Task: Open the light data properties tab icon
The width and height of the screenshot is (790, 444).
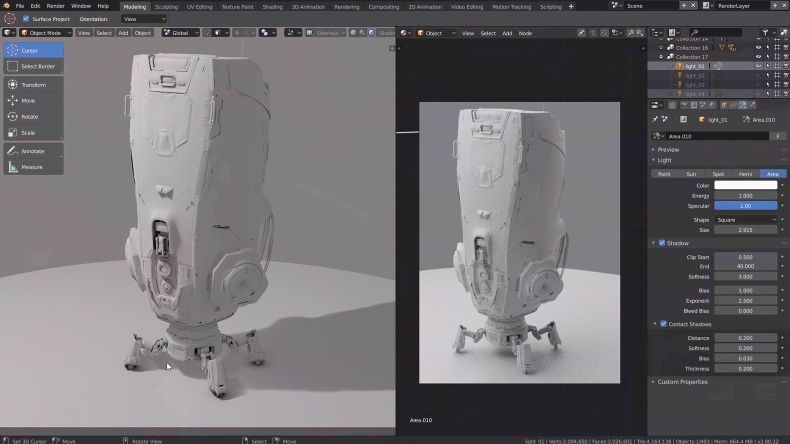Action: tap(743, 105)
